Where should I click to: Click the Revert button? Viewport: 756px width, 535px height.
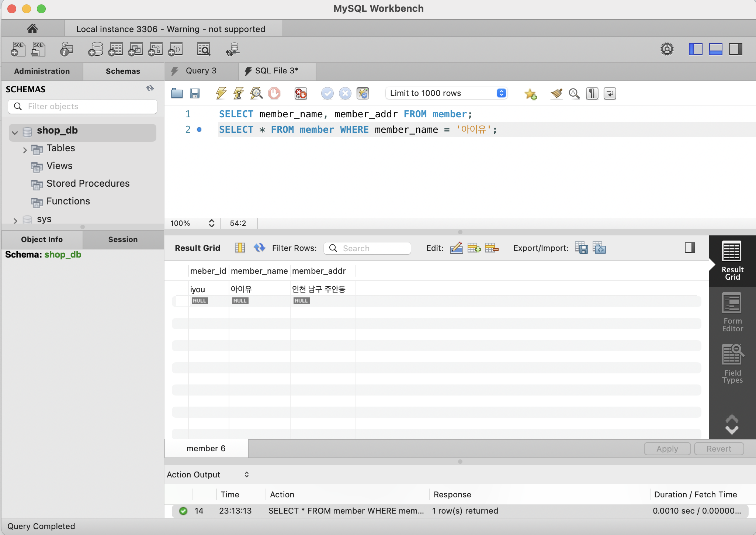719,449
